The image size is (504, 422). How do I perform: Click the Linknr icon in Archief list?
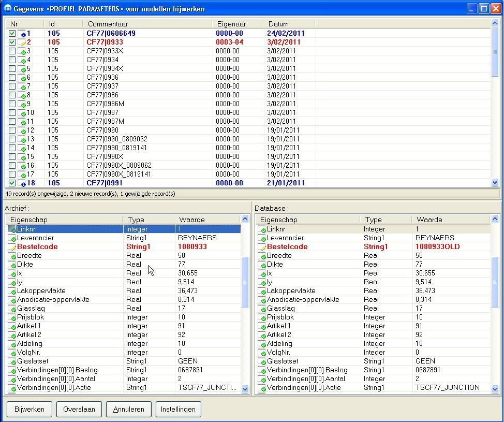[x=12, y=229]
